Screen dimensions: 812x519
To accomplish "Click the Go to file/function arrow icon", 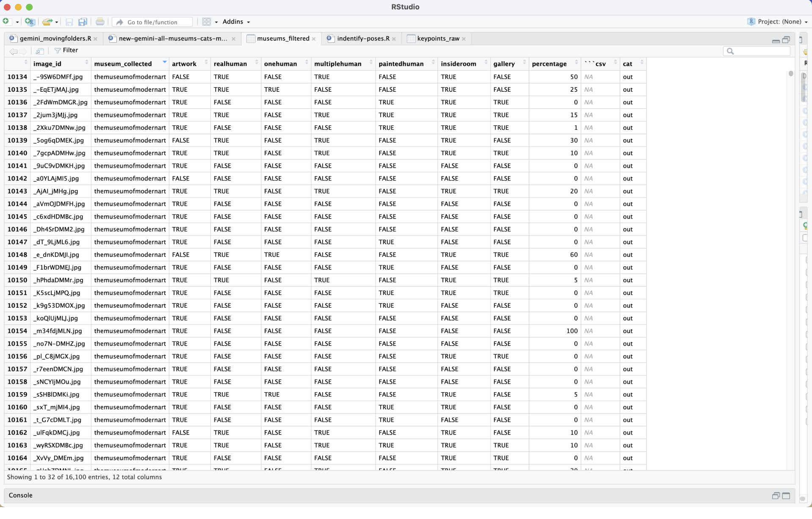I will click(x=120, y=22).
